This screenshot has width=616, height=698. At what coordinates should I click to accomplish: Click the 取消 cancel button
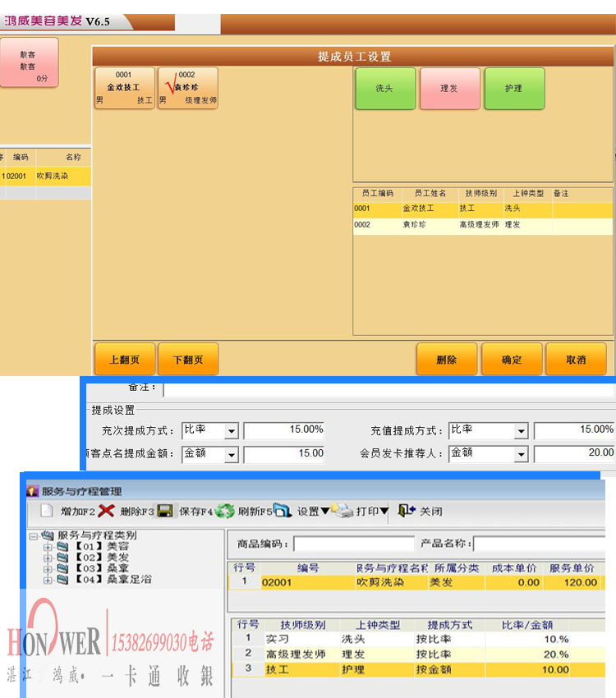(576, 359)
